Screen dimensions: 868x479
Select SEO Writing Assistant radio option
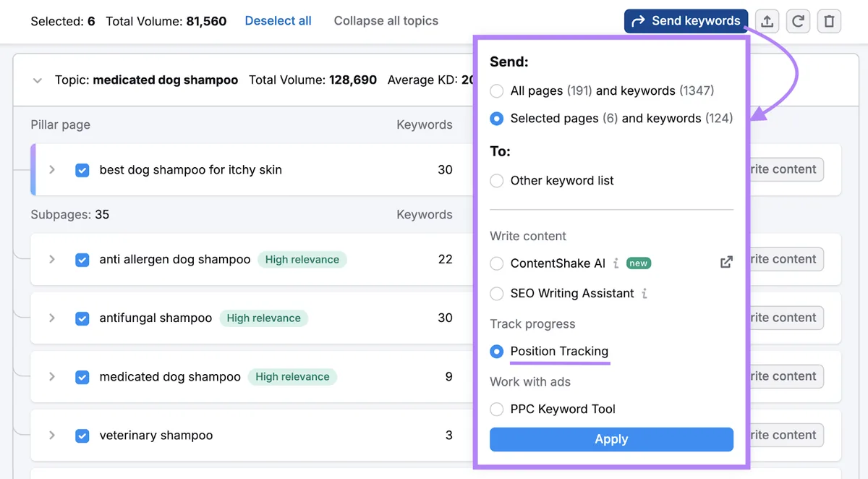(x=497, y=293)
